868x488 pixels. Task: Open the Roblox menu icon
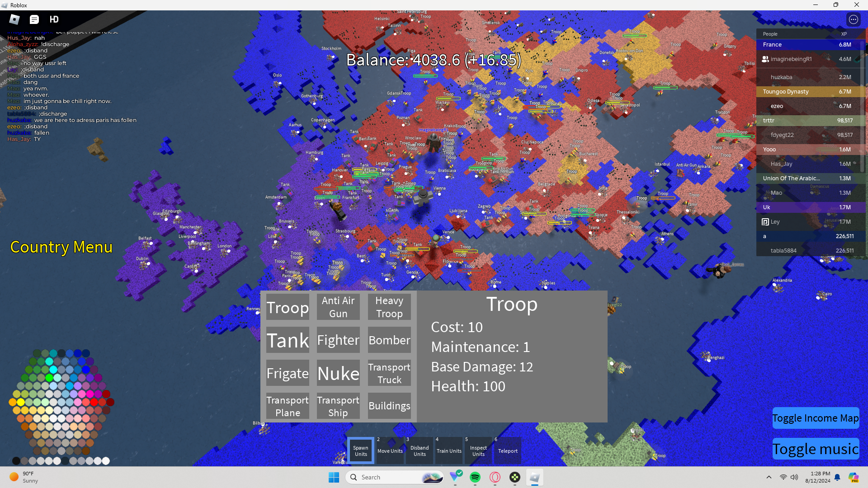[14, 19]
